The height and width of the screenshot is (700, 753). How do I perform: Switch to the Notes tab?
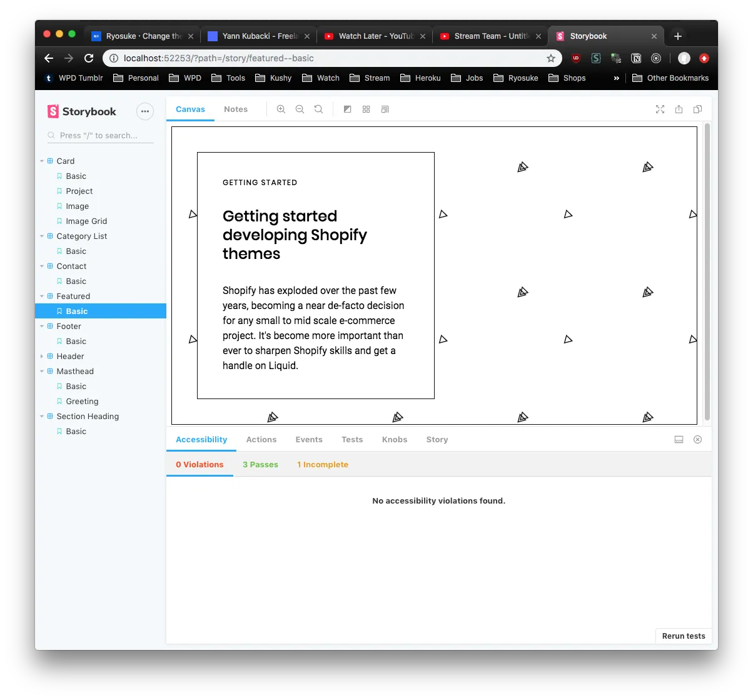click(x=236, y=109)
